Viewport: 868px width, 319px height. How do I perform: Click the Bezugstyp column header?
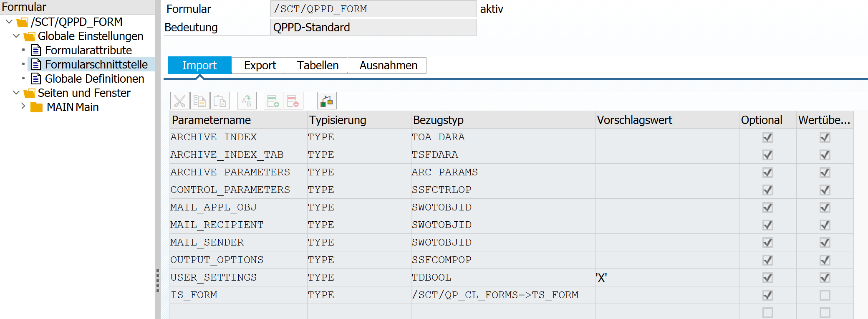(x=503, y=120)
